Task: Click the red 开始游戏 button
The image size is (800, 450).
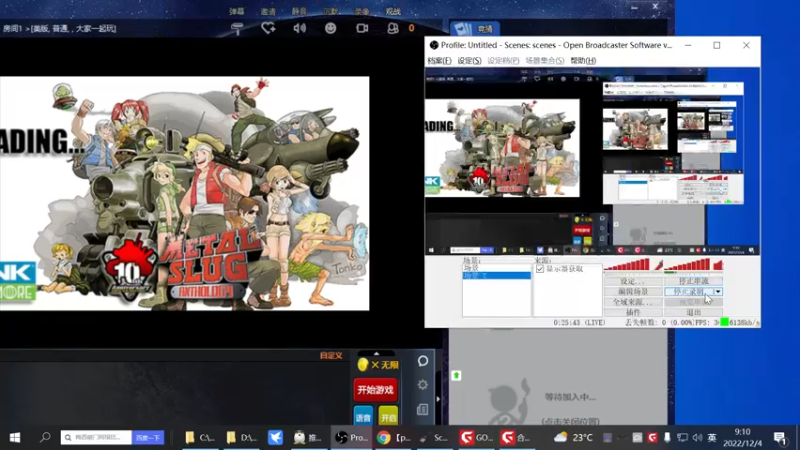Action: pos(376,390)
